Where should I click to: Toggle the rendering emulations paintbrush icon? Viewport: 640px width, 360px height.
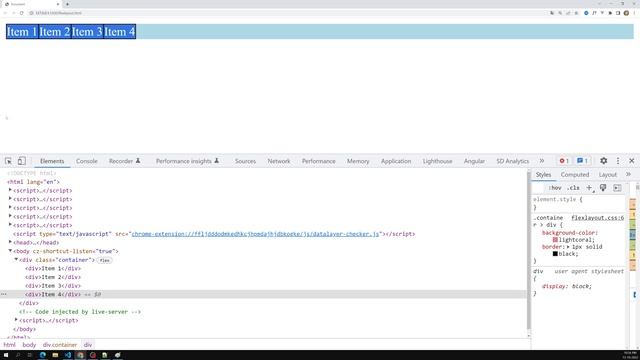tap(603, 188)
